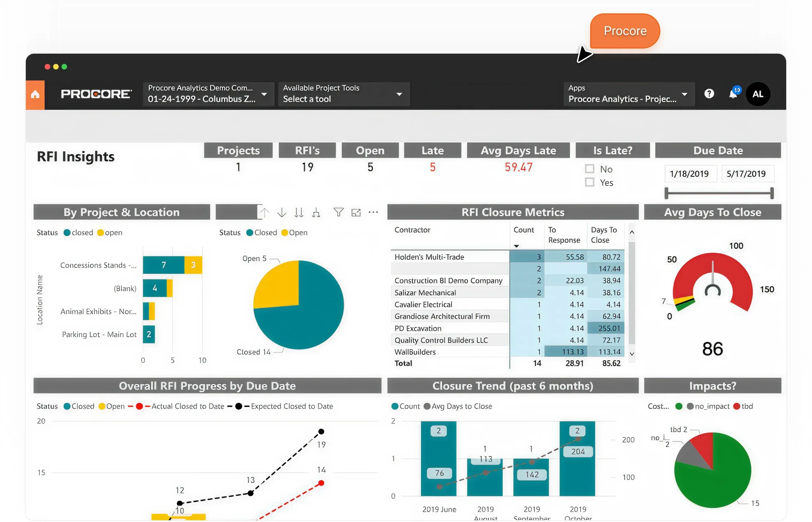This screenshot has width=812, height=522.
Task: Open the notifications bell icon
Action: click(733, 94)
